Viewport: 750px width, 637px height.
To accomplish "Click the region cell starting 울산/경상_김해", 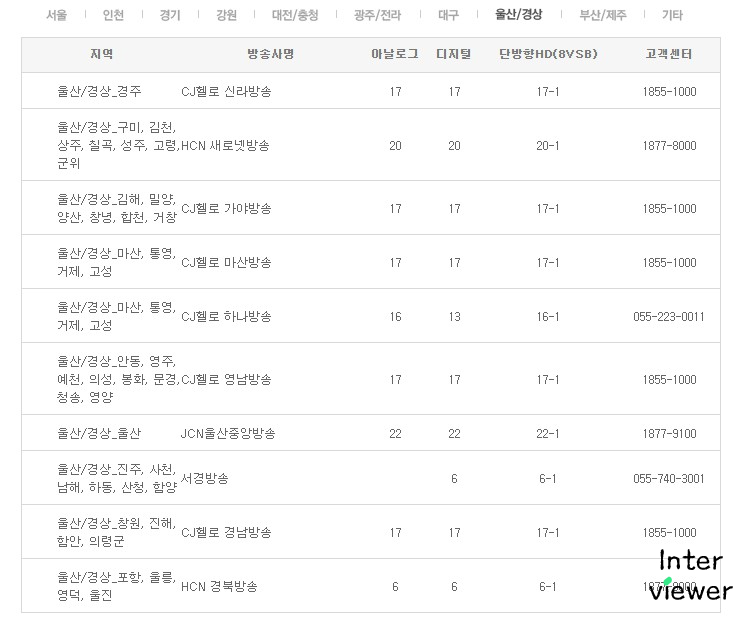I will (117, 208).
